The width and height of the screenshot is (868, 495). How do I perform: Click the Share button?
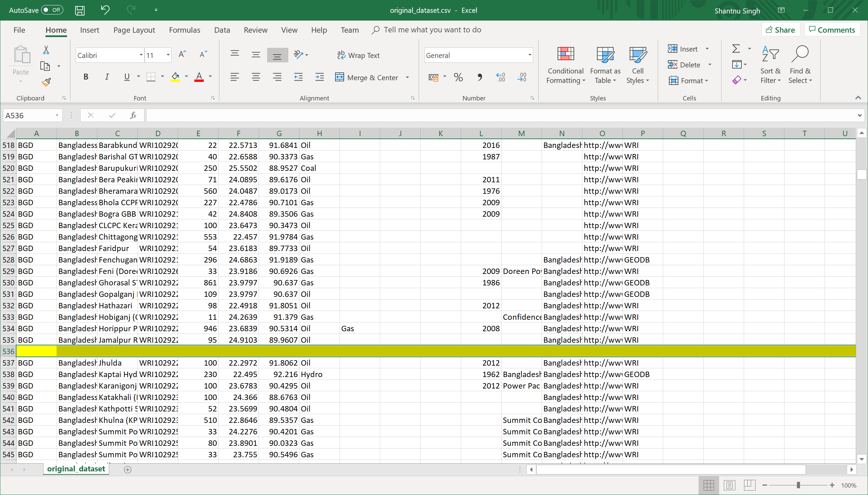coord(780,30)
